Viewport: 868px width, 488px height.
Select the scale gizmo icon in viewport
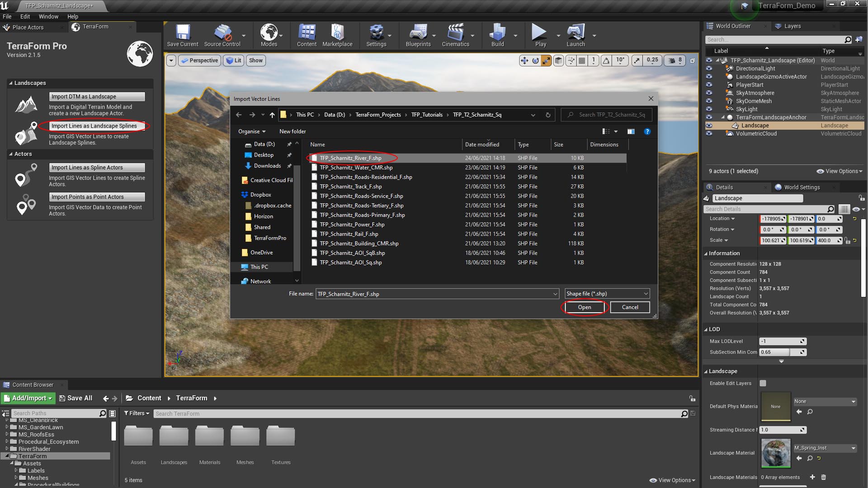(x=546, y=61)
